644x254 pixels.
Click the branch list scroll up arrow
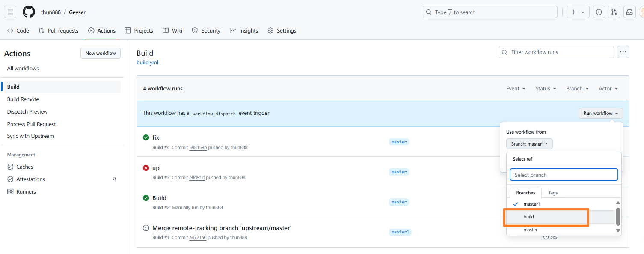point(618,203)
